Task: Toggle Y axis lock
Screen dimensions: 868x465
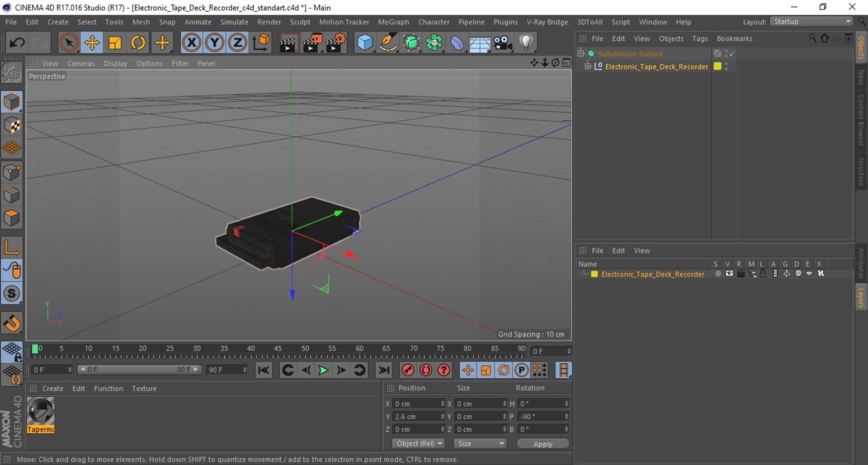Action: pyautogui.click(x=215, y=43)
